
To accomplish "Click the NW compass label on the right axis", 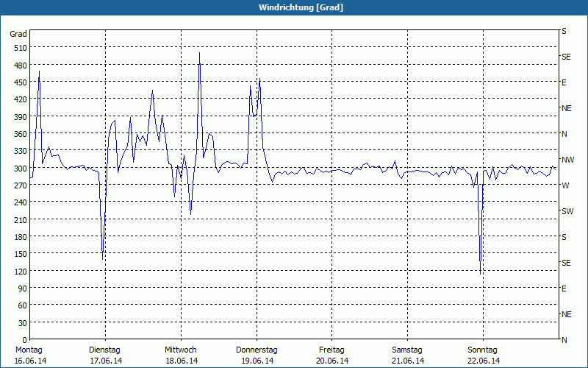I will click(567, 160).
